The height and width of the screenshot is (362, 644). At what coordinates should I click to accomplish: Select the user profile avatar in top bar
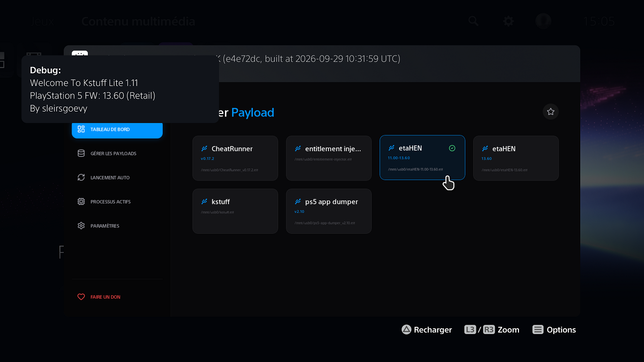pos(544,21)
